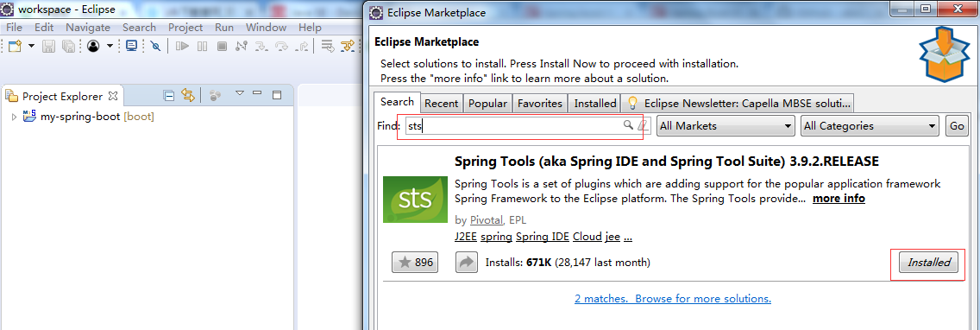Click the Step Into icon
The image size is (980, 330).
click(261, 46)
